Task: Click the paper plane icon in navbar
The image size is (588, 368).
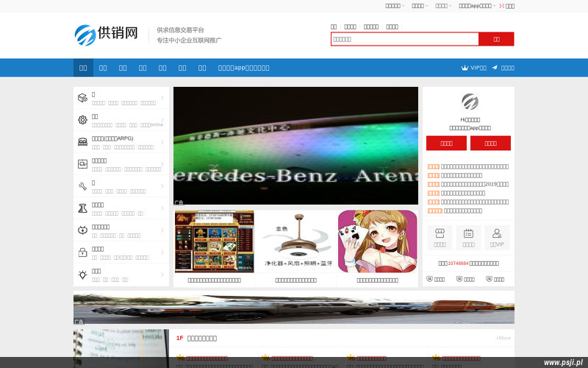Action: click(x=495, y=68)
